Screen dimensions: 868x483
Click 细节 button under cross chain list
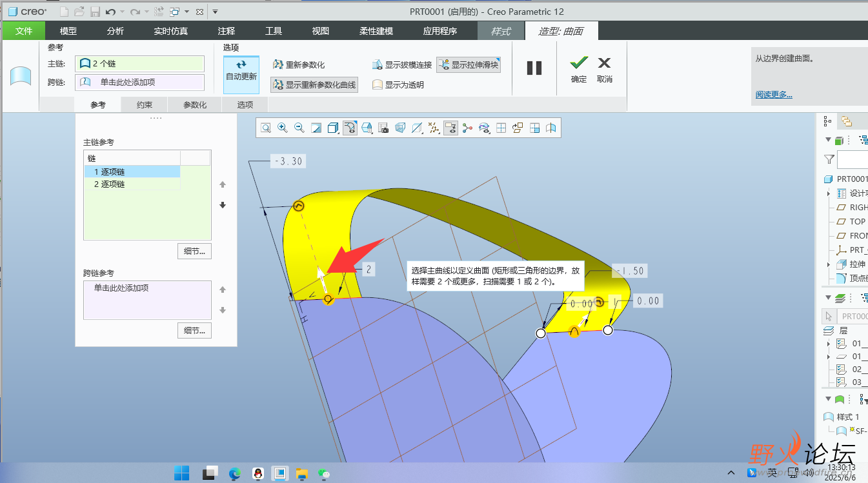[x=194, y=331]
